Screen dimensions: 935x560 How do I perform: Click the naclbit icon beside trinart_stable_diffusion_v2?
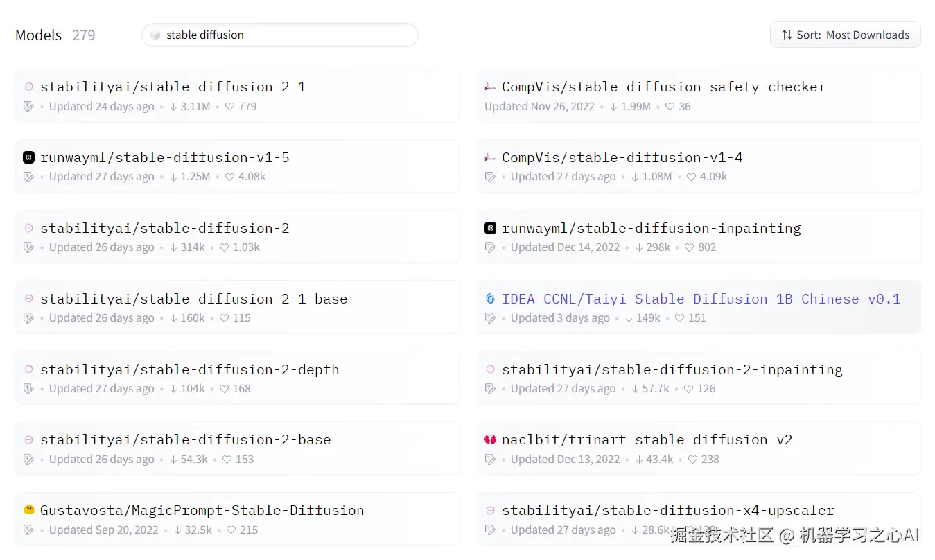point(490,439)
